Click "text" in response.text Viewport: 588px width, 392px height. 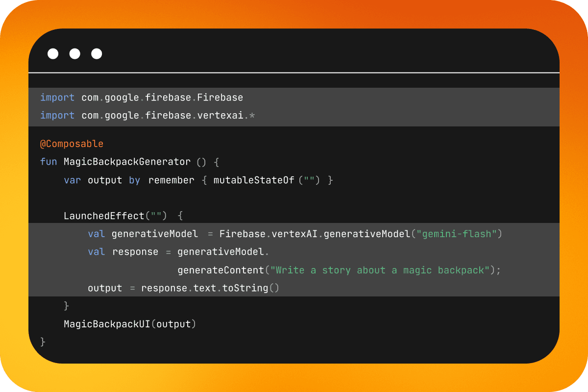point(205,288)
